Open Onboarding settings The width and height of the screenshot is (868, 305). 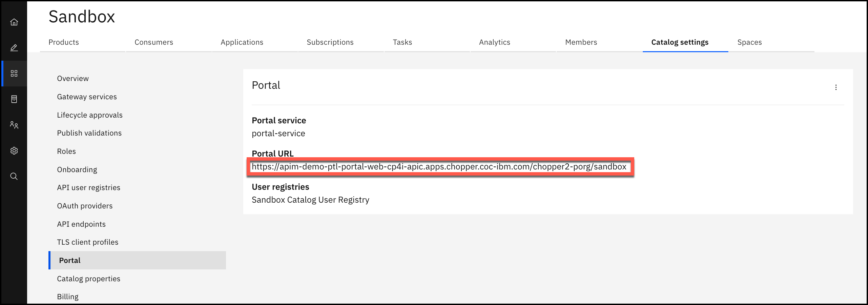137,170
